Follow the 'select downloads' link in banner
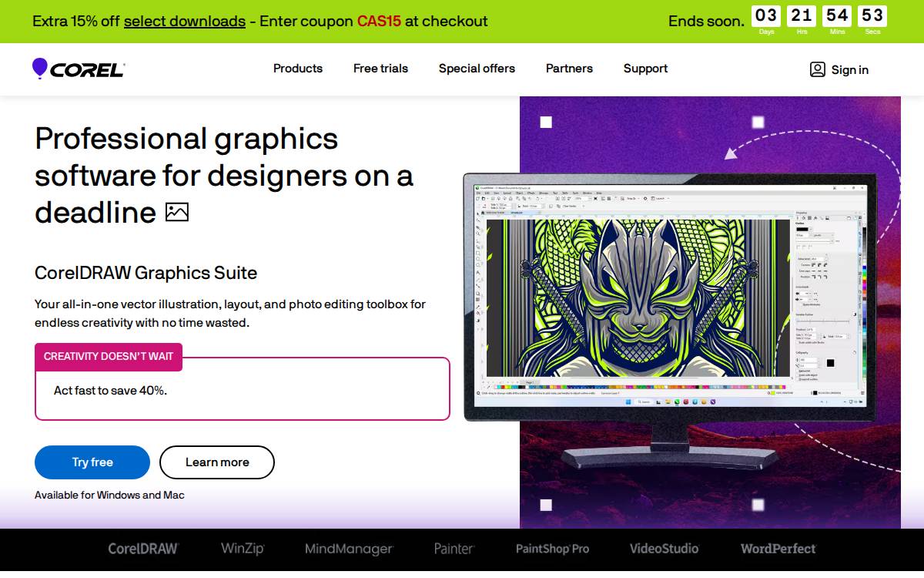Screen dimensions: 924x578 [x=185, y=22]
